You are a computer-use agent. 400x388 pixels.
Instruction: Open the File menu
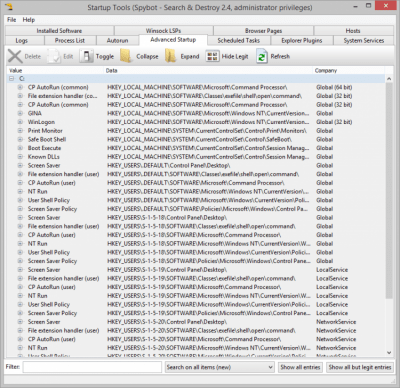[12, 20]
